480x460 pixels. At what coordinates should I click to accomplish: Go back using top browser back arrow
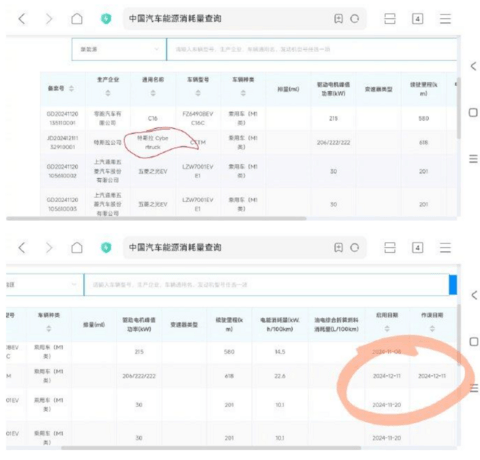tap(22, 19)
